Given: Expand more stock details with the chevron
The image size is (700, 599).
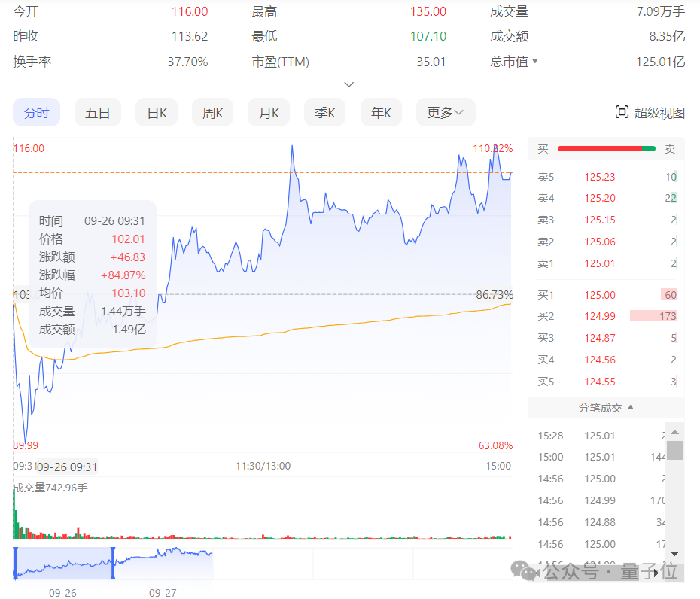Looking at the screenshot, I should tap(348, 84).
